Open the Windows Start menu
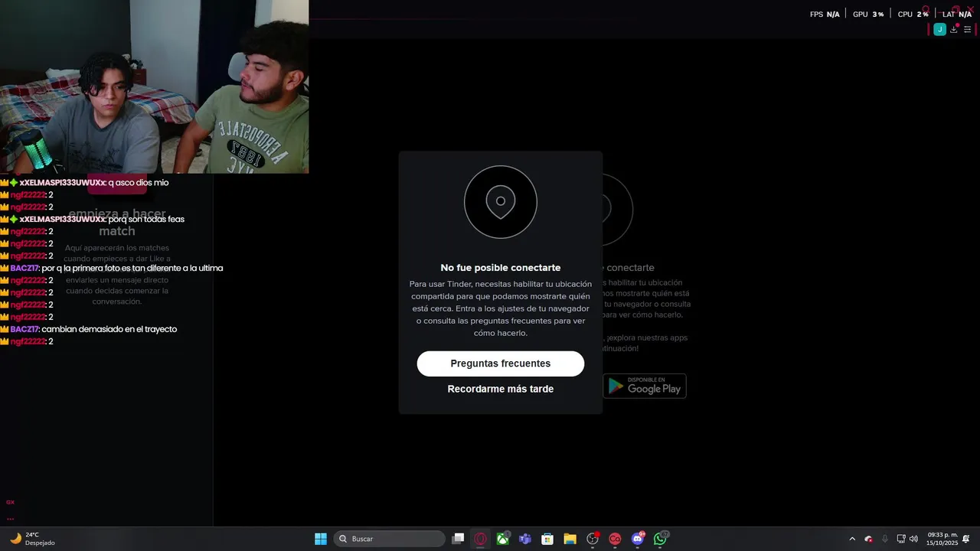The width and height of the screenshot is (980, 551). (x=321, y=539)
